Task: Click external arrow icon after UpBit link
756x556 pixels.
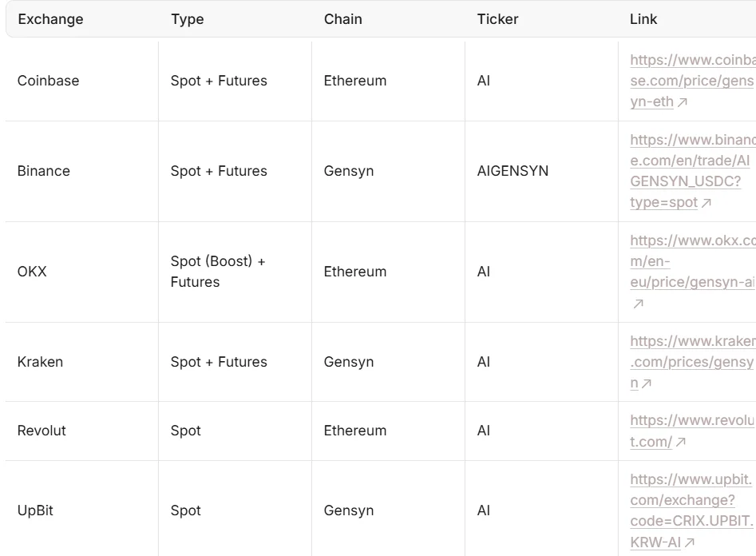Action: (x=690, y=543)
